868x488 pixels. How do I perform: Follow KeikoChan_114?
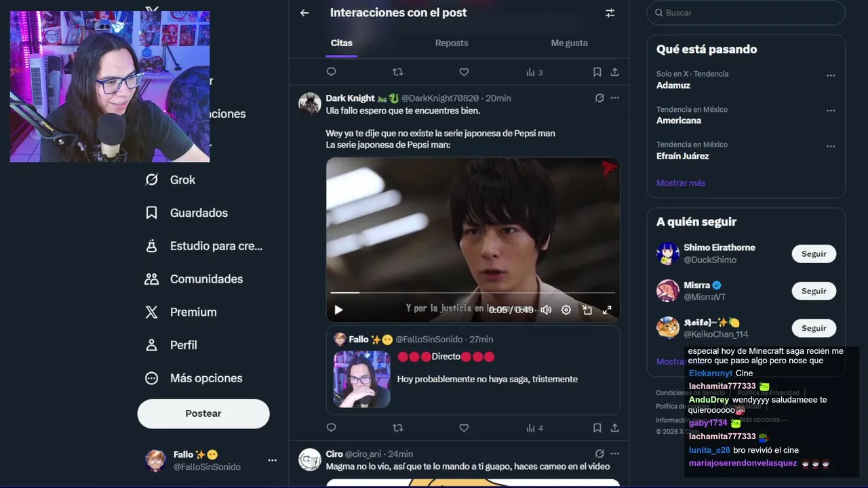[x=814, y=328]
